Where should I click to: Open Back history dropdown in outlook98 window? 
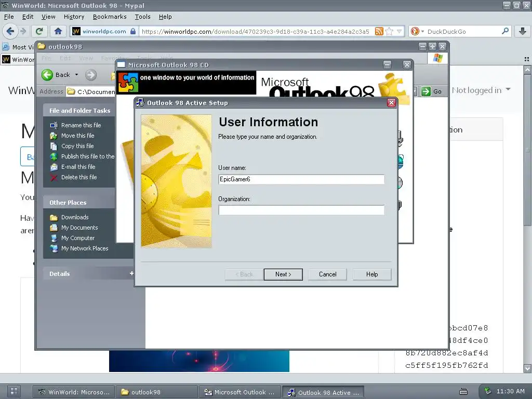click(x=77, y=75)
